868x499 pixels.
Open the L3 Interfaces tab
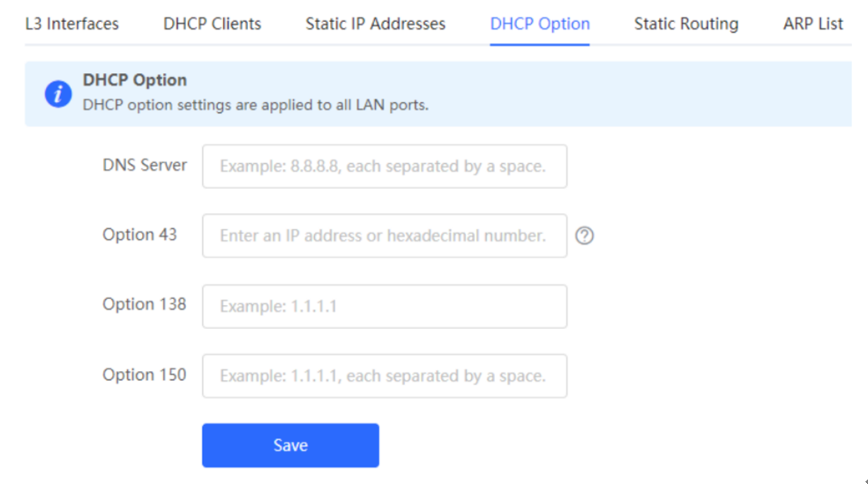coord(72,24)
